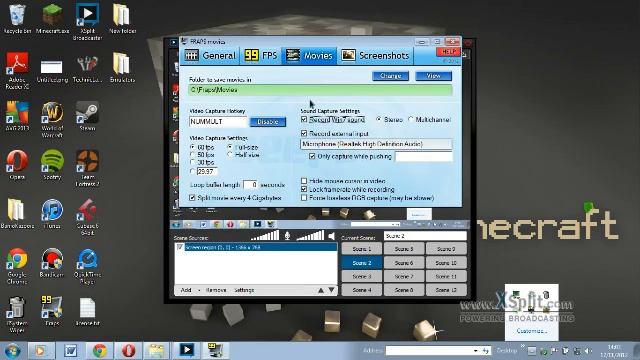Adjust the XSplit speaker volume bars
Screen dimensions: 640x360
tap(310, 236)
